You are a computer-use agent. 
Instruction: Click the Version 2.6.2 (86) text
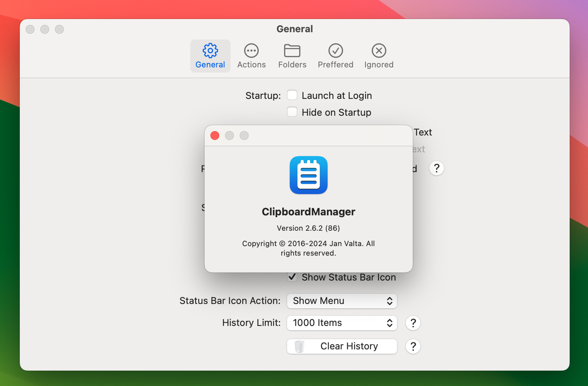308,228
